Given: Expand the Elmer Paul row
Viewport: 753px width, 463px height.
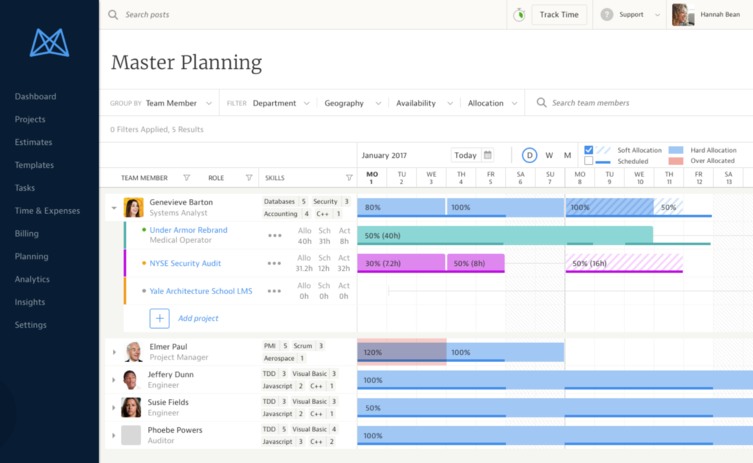Looking at the screenshot, I should [x=114, y=352].
